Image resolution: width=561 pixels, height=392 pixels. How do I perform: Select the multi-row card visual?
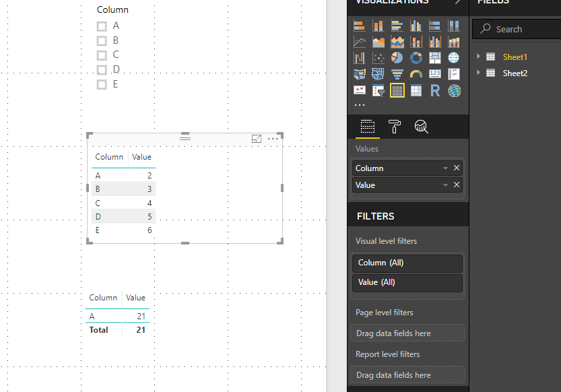tap(454, 74)
